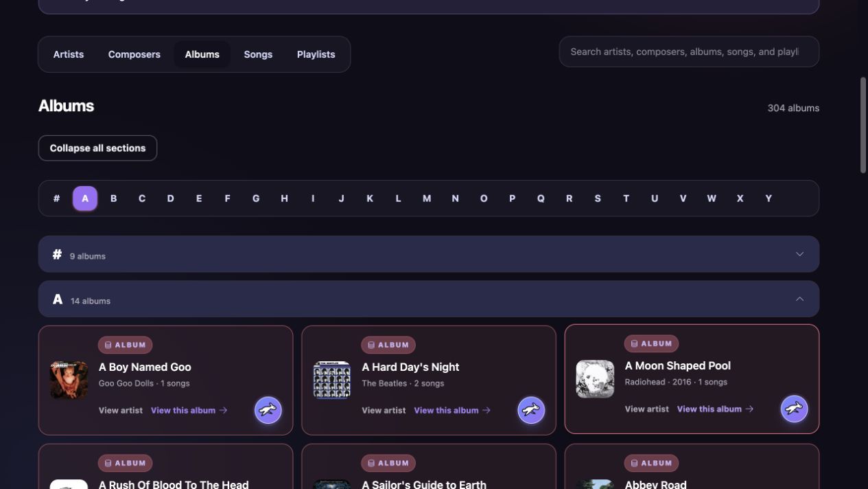Jump to letter J albums
The width and height of the screenshot is (868, 489).
click(341, 198)
